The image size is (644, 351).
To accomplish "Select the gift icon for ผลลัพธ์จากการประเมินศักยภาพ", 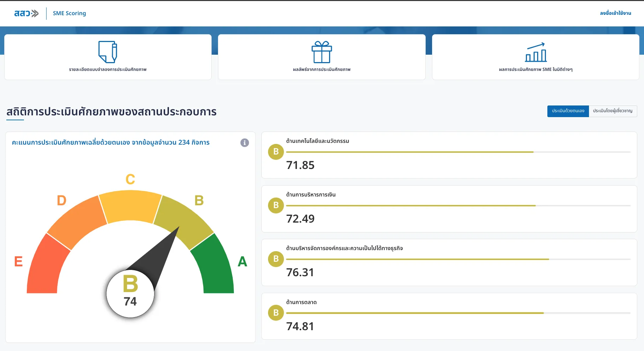I will [321, 52].
